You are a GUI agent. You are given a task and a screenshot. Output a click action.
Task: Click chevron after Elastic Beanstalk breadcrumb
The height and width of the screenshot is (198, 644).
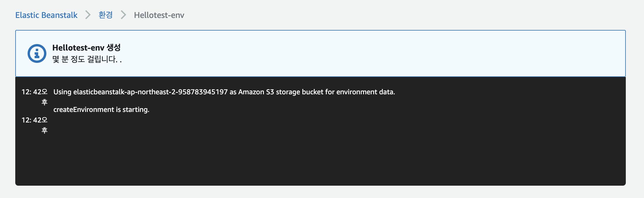pyautogui.click(x=88, y=15)
